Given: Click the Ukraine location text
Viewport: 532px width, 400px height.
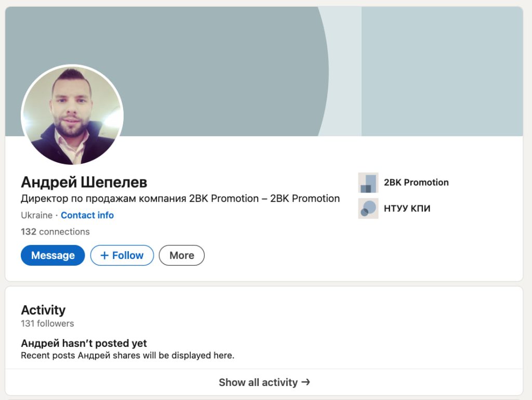Looking at the screenshot, I should tap(36, 215).
